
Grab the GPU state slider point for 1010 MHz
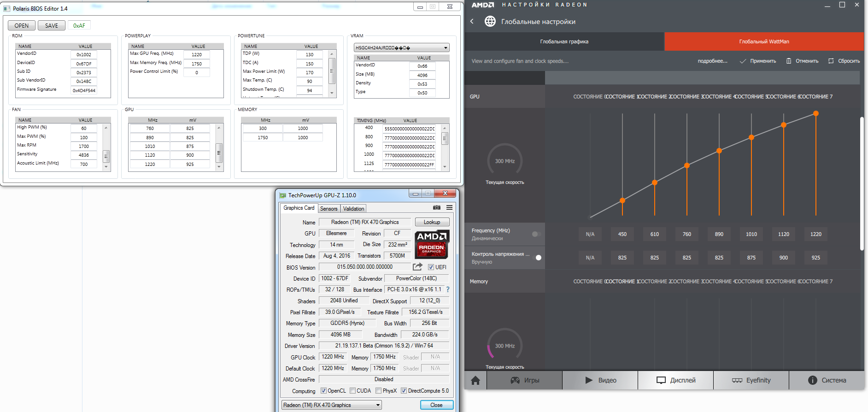coord(751,137)
